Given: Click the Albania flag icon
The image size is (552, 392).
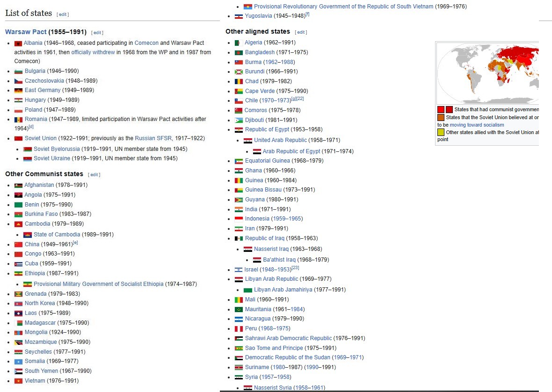Looking at the screenshot, I should pyautogui.click(x=18, y=43).
